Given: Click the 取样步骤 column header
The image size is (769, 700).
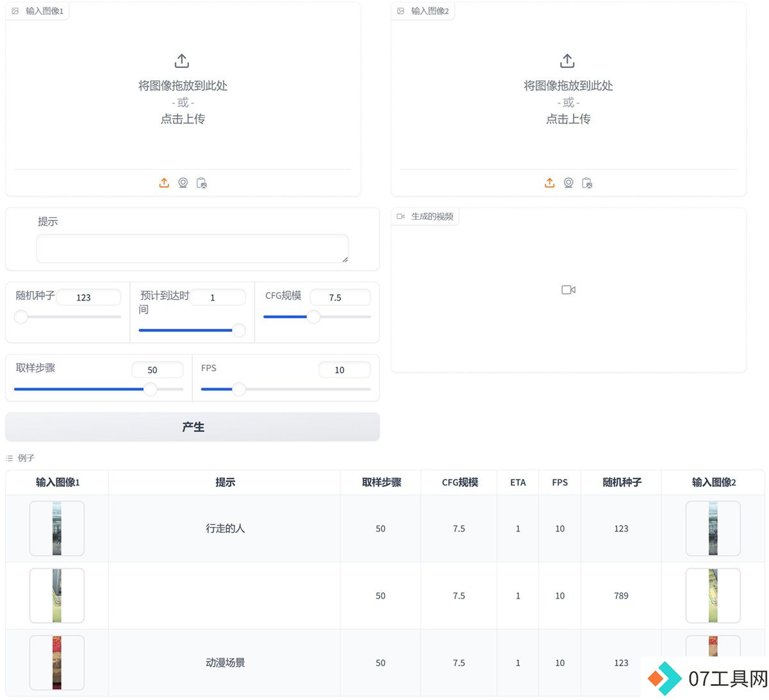Looking at the screenshot, I should [x=381, y=482].
